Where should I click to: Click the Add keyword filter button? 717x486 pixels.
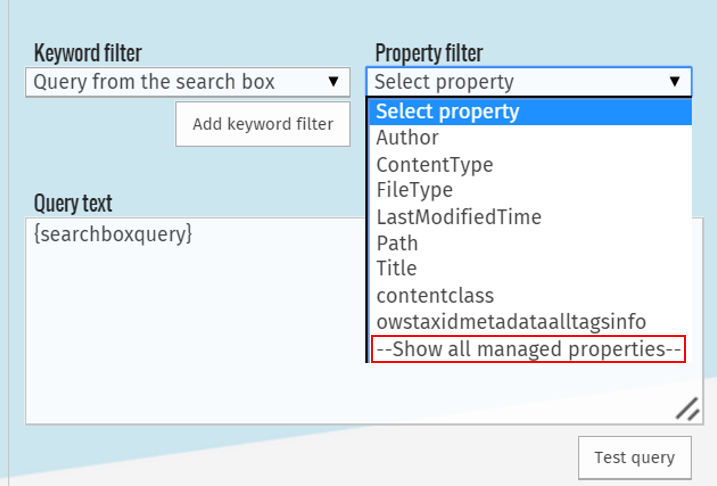(x=263, y=124)
